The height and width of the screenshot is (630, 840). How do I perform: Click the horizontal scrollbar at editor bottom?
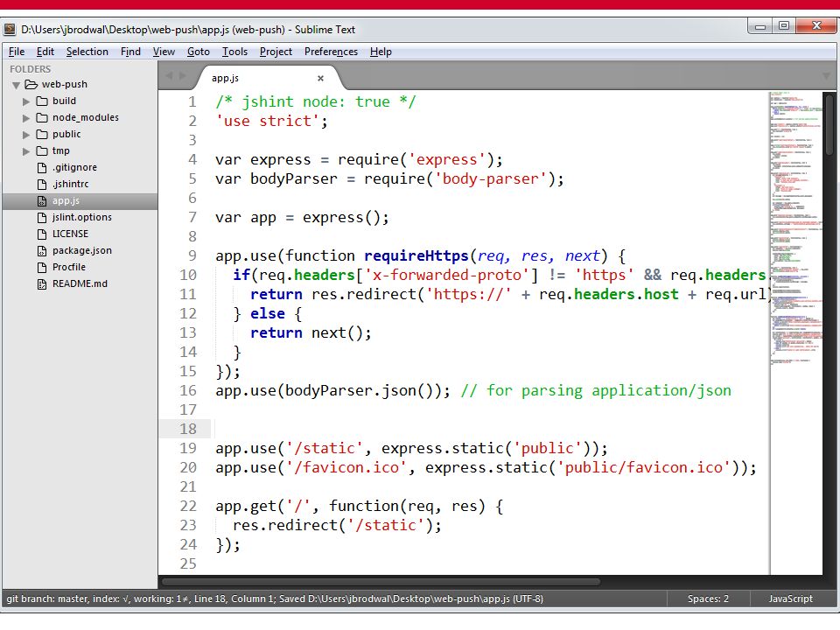coord(381,582)
